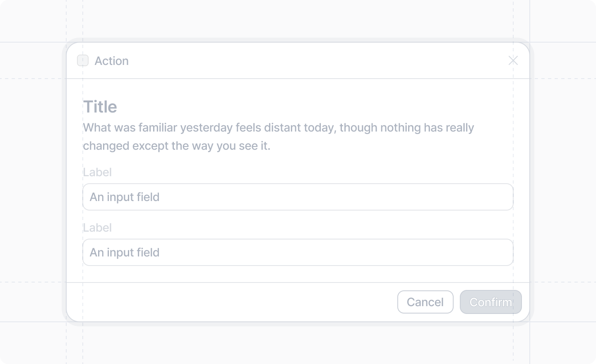Click the second Label text
Screen dimensions: 596x364
click(x=97, y=227)
